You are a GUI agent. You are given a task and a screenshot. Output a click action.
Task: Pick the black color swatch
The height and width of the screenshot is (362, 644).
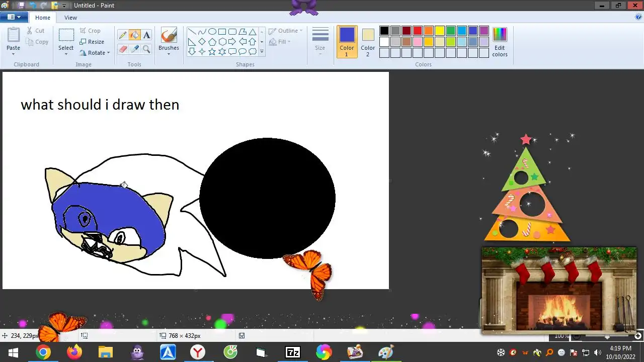[384, 31]
